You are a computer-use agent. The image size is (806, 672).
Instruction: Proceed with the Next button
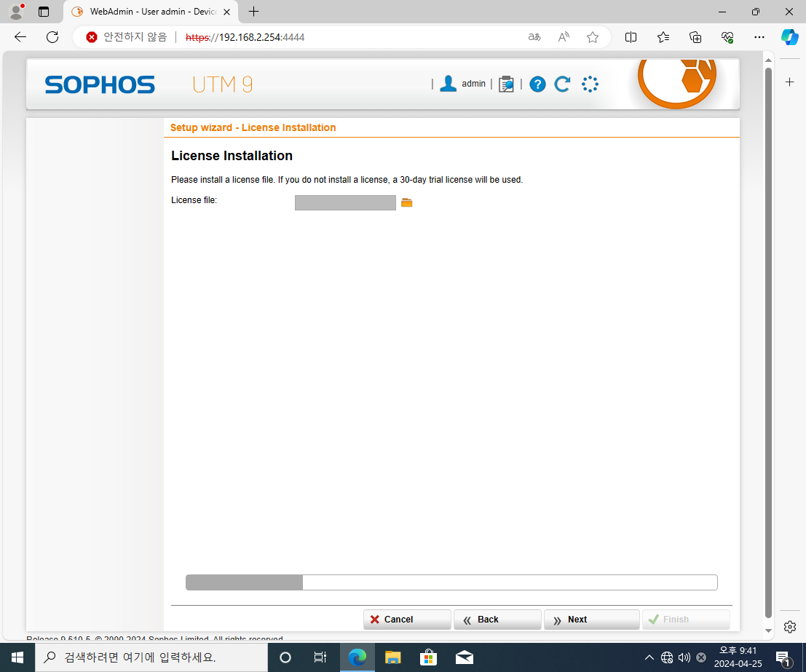(x=592, y=620)
